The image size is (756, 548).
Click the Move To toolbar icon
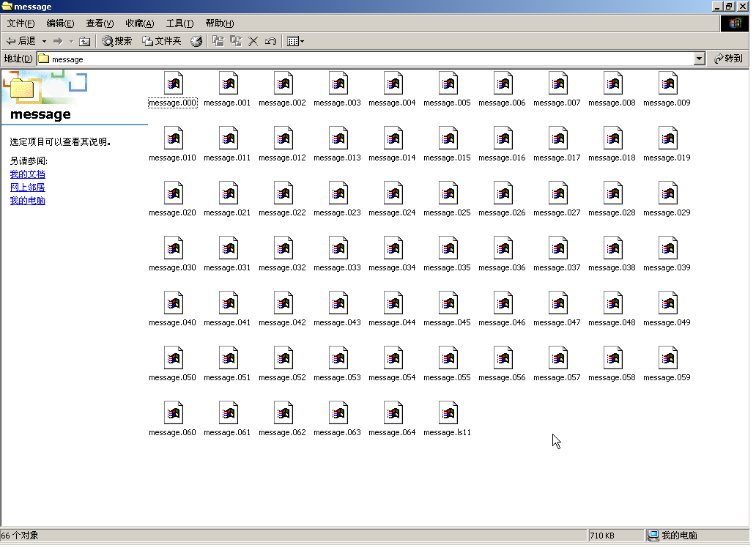pos(218,41)
